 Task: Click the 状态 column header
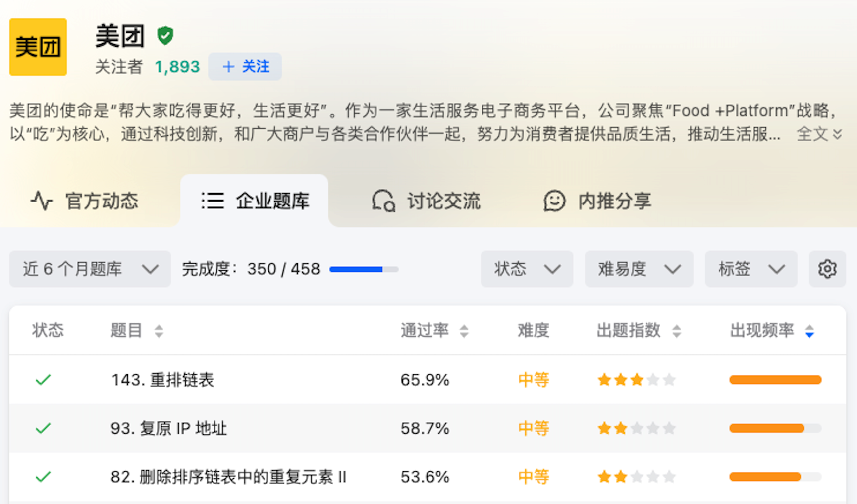pos(48,330)
